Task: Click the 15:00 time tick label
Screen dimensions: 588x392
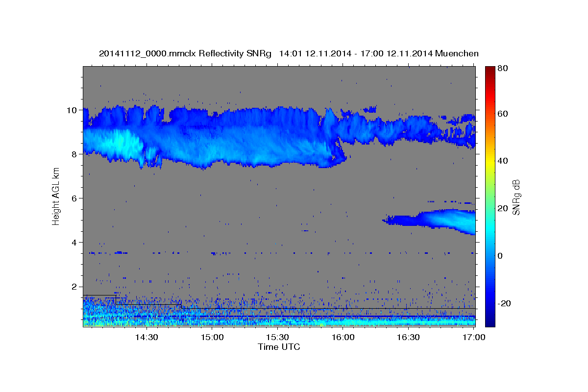Action: coord(212,338)
